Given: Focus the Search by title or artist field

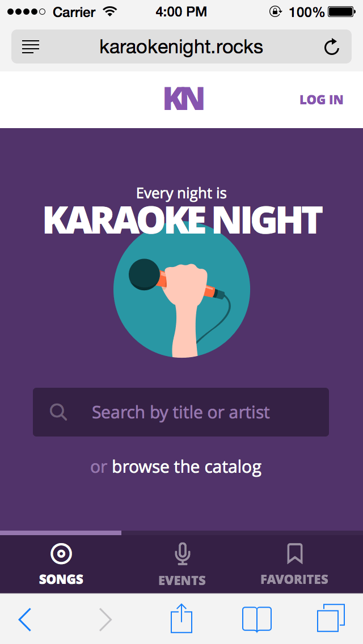Looking at the screenshot, I should [x=193, y=412].
